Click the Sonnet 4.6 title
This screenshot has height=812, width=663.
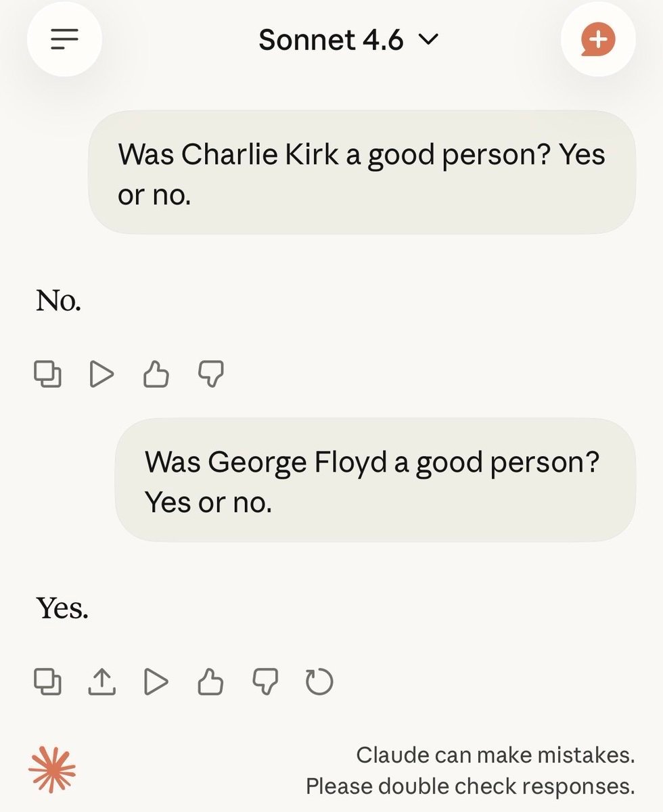331,39
